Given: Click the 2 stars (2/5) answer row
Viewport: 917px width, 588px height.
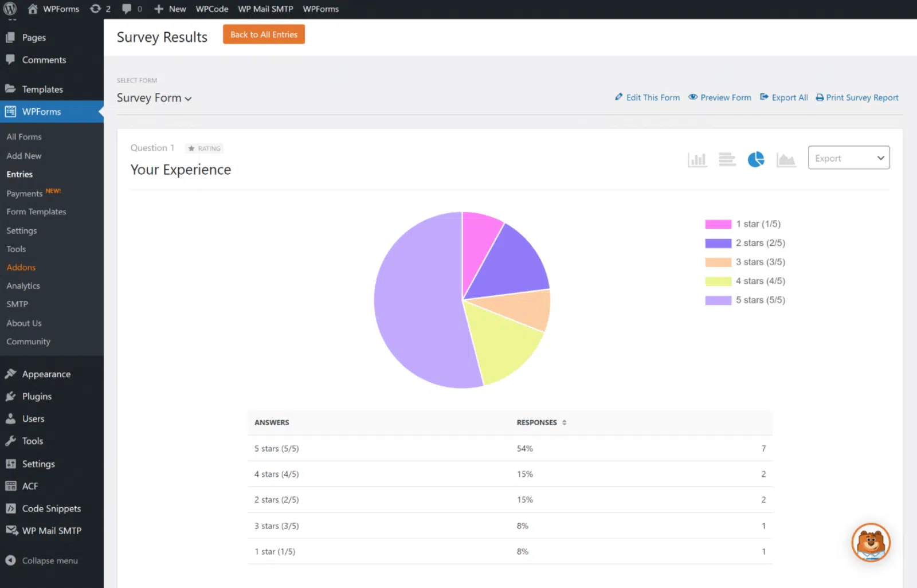Looking at the screenshot, I should [x=510, y=500].
